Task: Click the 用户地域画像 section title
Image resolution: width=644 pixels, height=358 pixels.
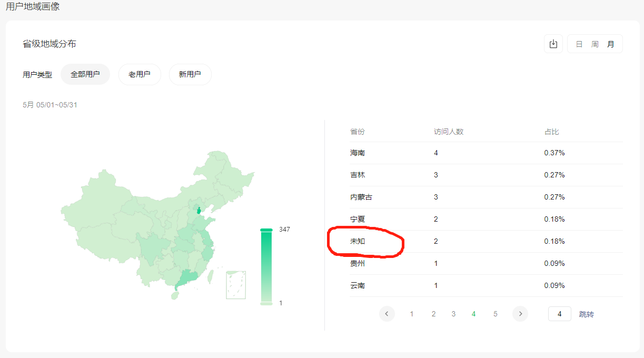Action: (33, 7)
